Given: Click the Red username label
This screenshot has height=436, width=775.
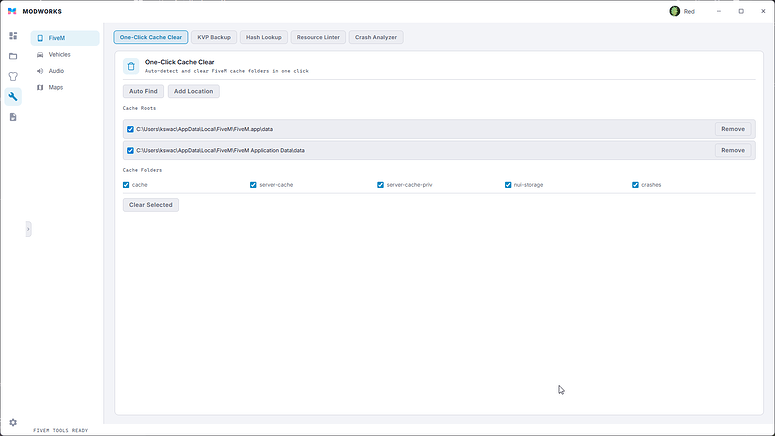Looking at the screenshot, I should (689, 11).
